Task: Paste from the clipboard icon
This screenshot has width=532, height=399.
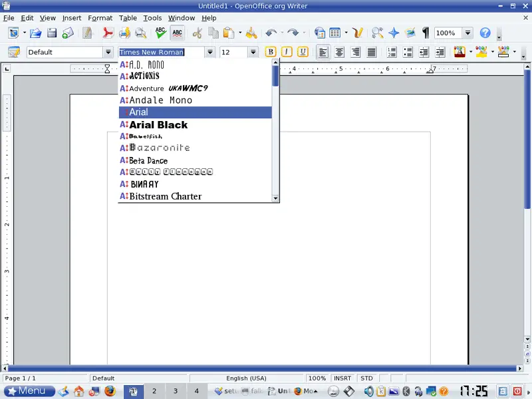Action: point(229,33)
